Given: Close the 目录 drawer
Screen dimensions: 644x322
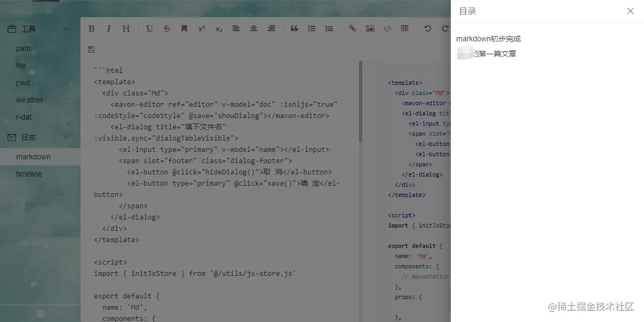Looking at the screenshot, I should [x=631, y=11].
